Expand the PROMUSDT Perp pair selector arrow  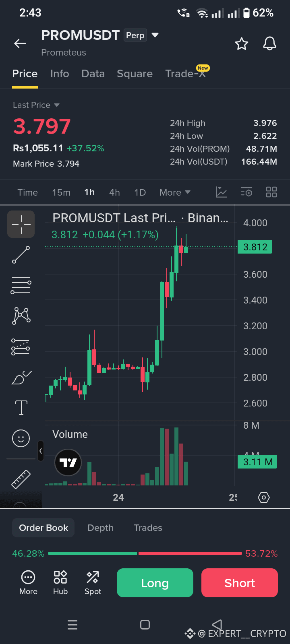point(155,35)
